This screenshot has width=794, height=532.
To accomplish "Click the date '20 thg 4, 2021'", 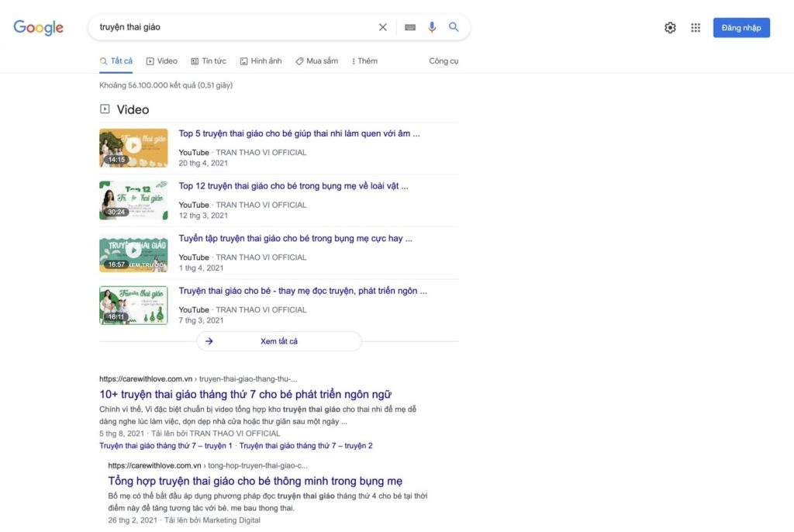I will [203, 163].
